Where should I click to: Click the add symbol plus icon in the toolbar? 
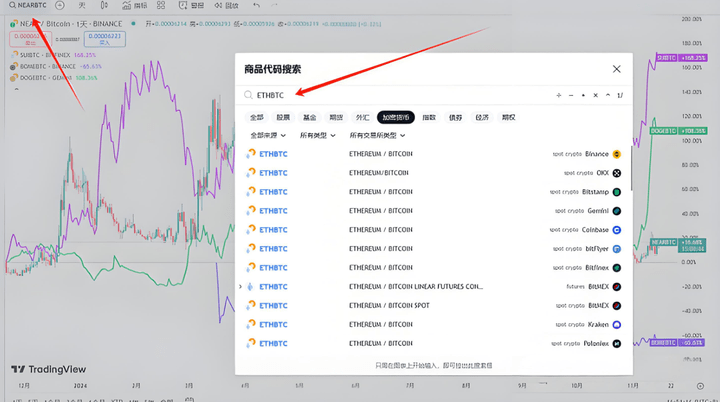(x=60, y=6)
